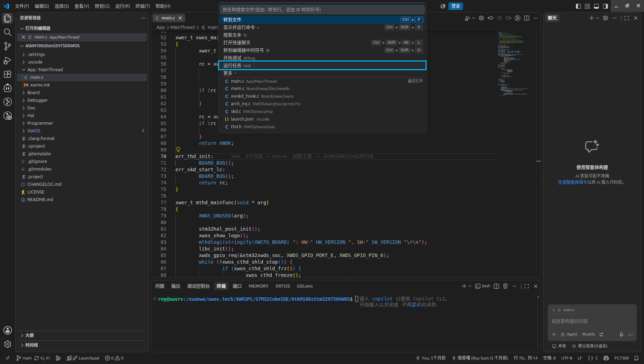Viewport: 644px width, 364px height.
Task: Click the 登录 sign-in button
Action: point(456,6)
